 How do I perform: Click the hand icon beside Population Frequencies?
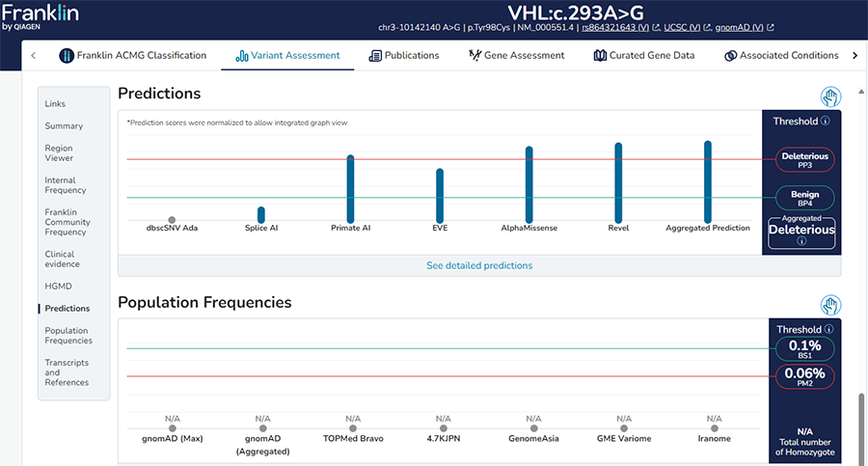(x=830, y=305)
